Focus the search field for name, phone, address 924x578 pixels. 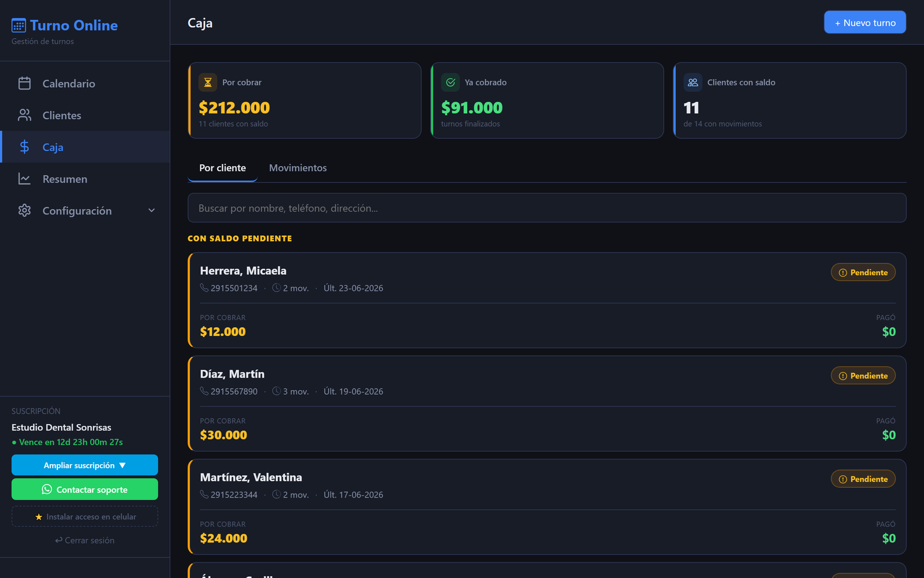pos(547,208)
